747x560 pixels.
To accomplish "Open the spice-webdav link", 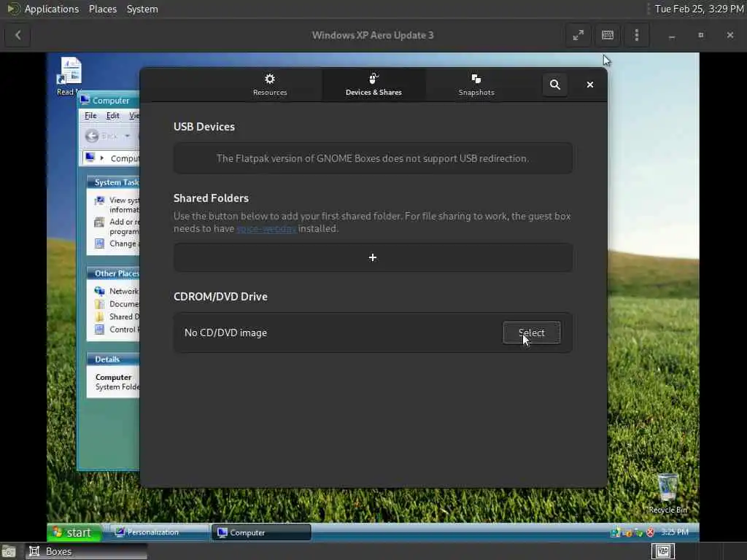I will (266, 228).
